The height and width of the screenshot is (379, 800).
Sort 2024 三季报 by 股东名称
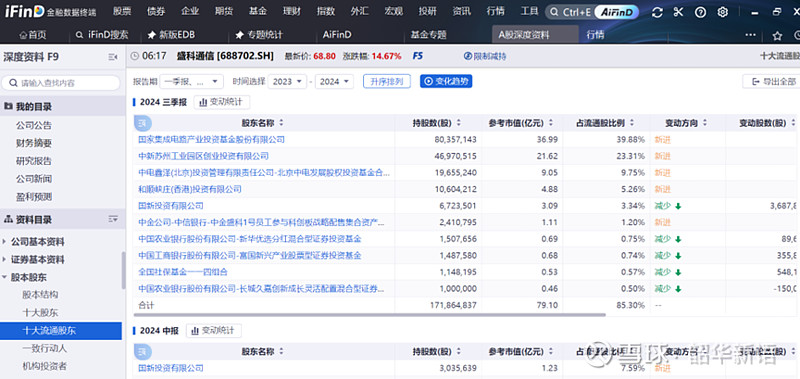pos(281,123)
